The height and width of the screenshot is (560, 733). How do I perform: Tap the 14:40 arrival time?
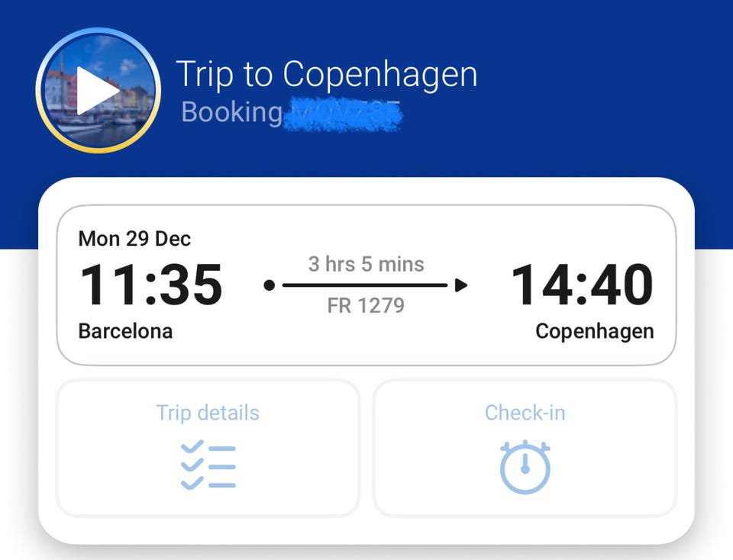[582, 285]
